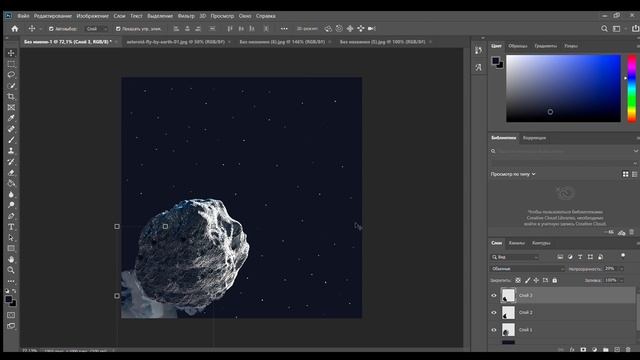640x360 pixels.
Task: Toggle the layer filter on/off switch
Action: pyautogui.click(x=623, y=256)
